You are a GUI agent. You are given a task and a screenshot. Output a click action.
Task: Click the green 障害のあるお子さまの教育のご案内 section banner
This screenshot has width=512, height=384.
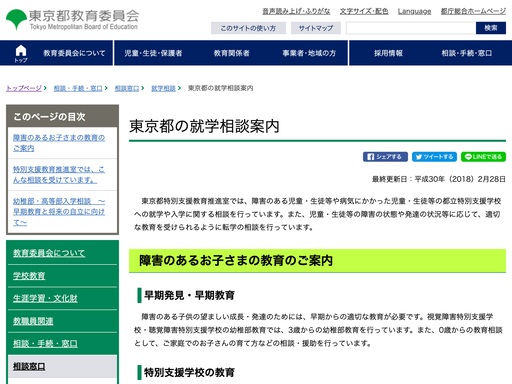click(x=317, y=261)
